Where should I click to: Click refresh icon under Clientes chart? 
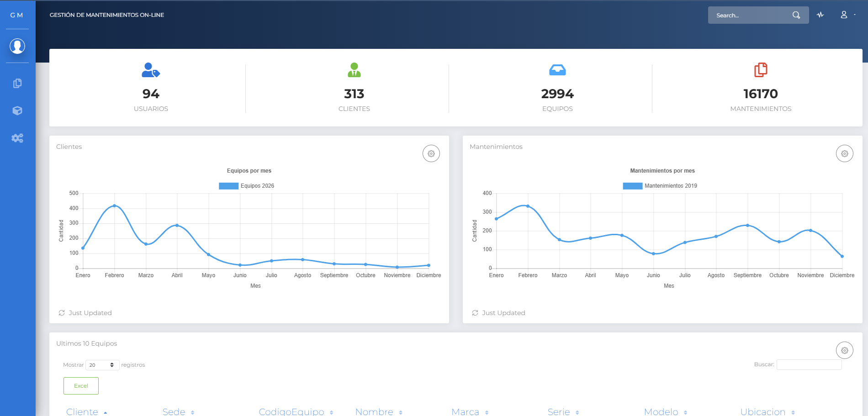coord(62,313)
